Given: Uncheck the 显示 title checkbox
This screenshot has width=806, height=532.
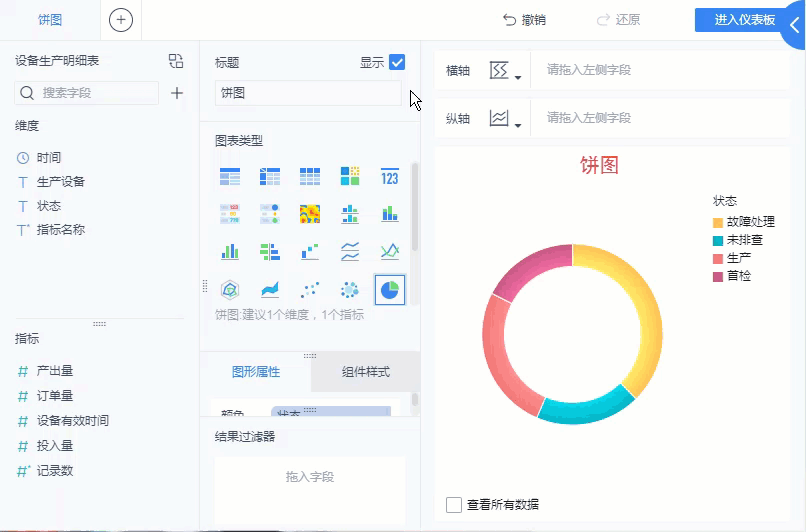Looking at the screenshot, I should 397,62.
